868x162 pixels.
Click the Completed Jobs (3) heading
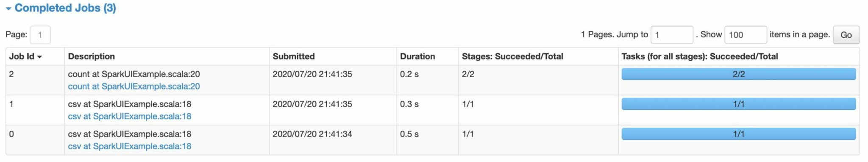pyautogui.click(x=65, y=8)
